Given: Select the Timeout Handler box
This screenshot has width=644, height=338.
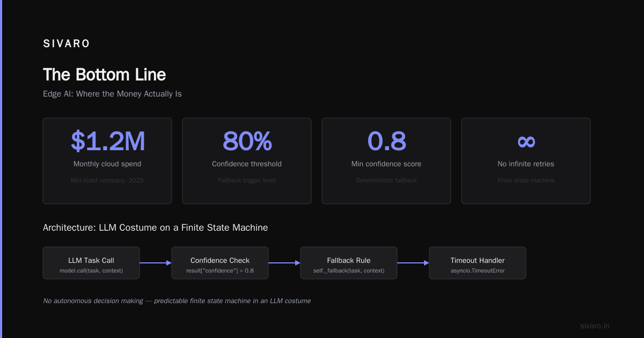Looking at the screenshot, I should pyautogui.click(x=478, y=263).
